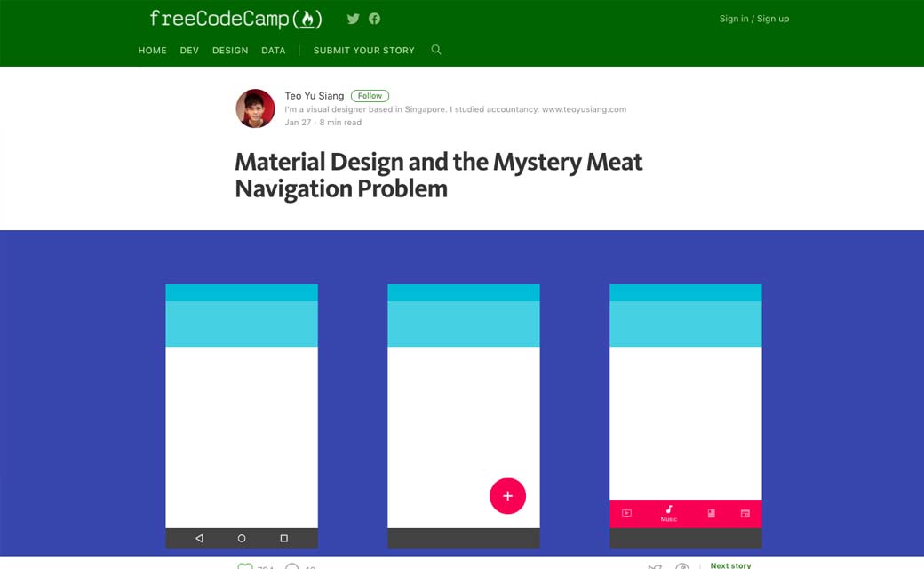Open the DATA section

click(274, 51)
